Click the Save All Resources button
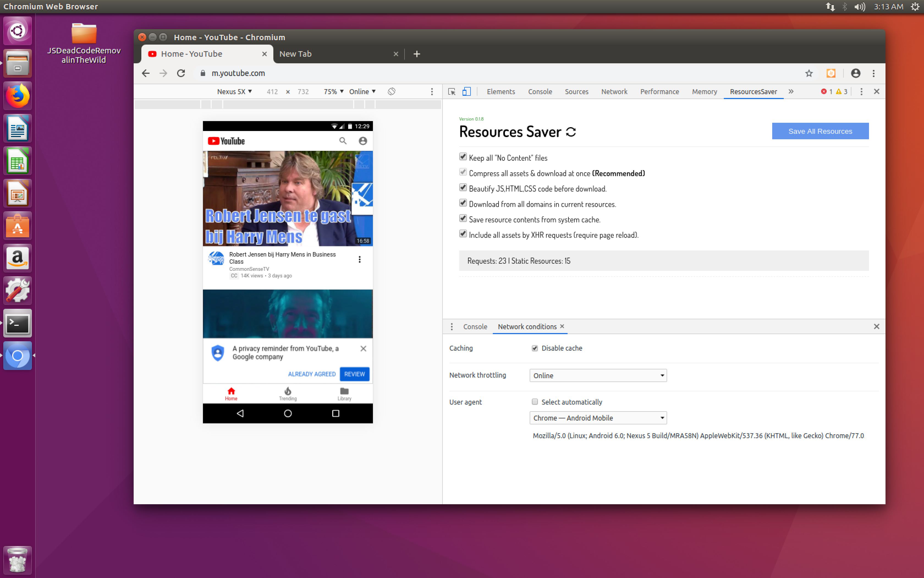 pos(820,131)
